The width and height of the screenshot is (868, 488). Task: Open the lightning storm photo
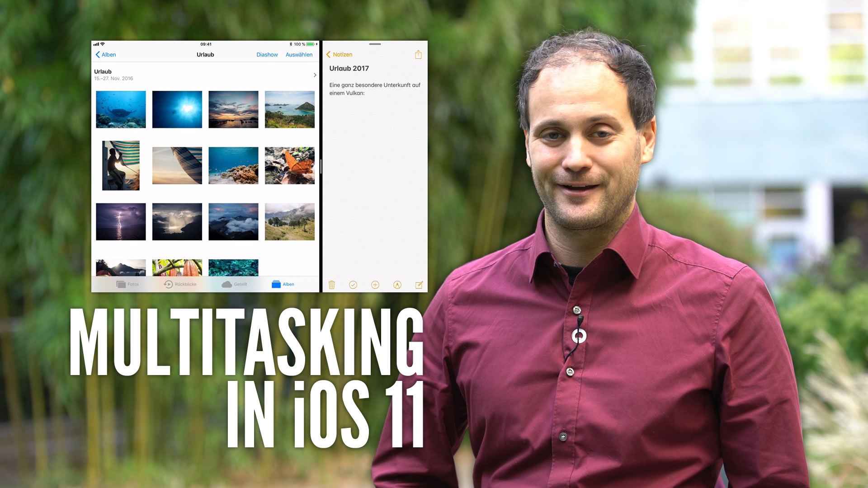121,221
